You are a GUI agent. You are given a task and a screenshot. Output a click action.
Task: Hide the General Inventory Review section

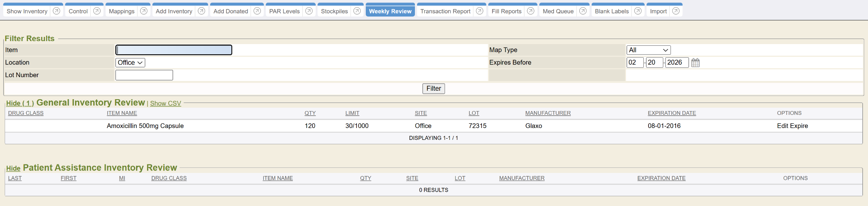coord(20,103)
